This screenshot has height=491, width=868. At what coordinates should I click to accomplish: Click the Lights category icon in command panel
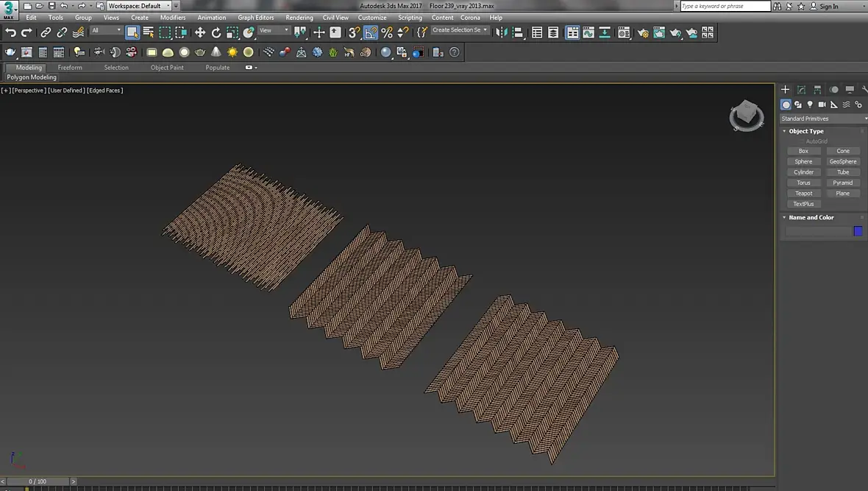coord(810,105)
